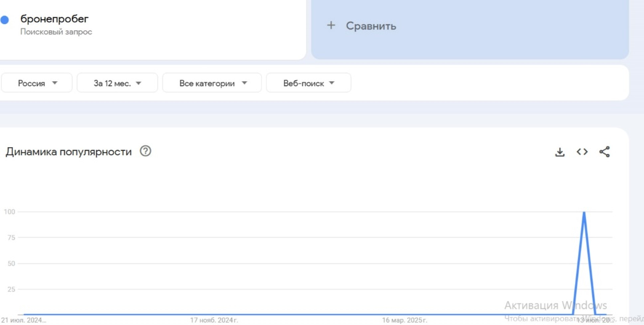This screenshot has width=644, height=325.
Task: Download the interest over time data as CSV
Action: (x=560, y=152)
